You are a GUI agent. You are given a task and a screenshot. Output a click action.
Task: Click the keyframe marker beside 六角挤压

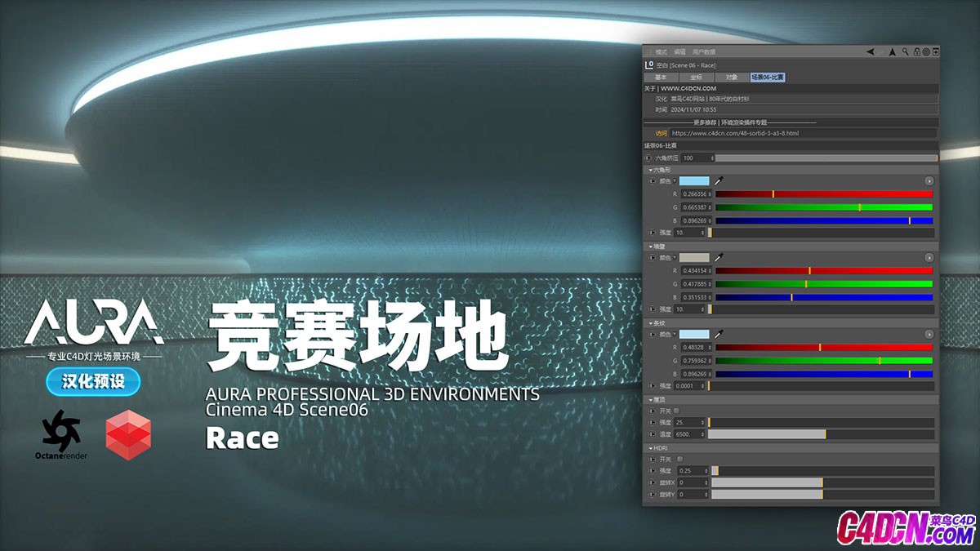648,158
